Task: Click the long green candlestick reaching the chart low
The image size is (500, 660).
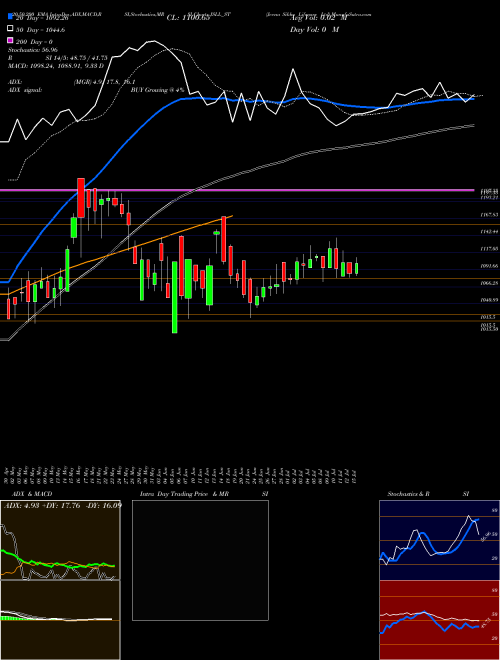Action: [175, 297]
